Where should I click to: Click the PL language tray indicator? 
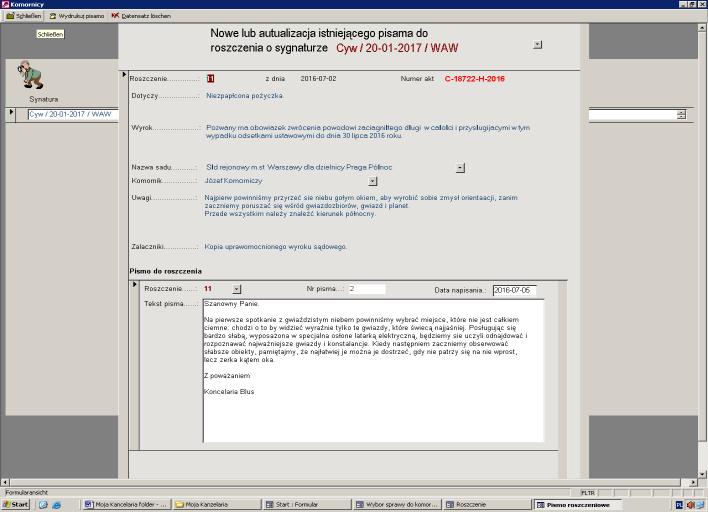coord(680,505)
